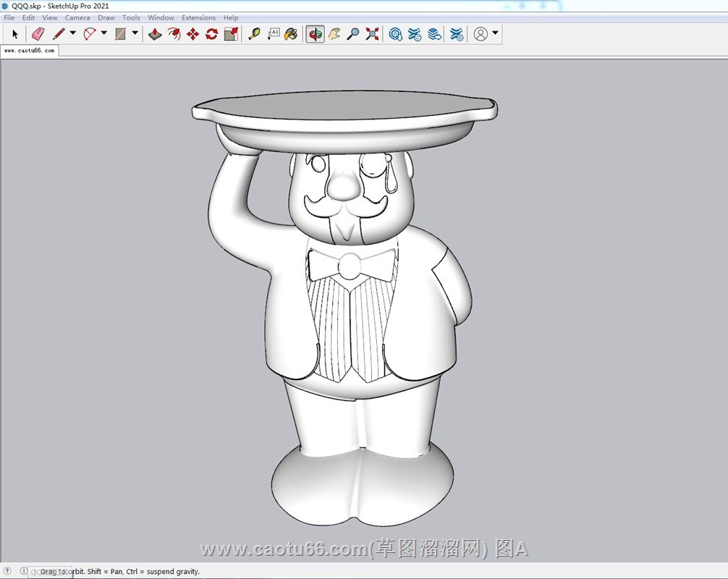Select the arrow Select tool
Viewport: 728px width, 579px height.
coord(15,34)
